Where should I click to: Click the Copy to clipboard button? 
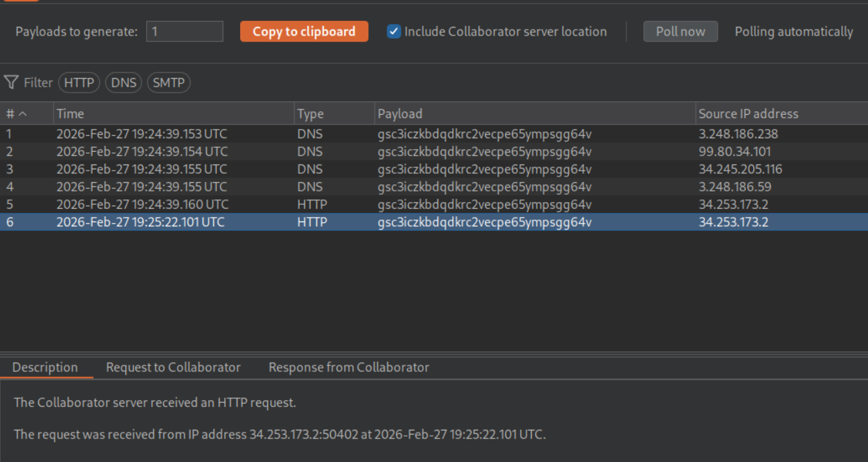(304, 32)
